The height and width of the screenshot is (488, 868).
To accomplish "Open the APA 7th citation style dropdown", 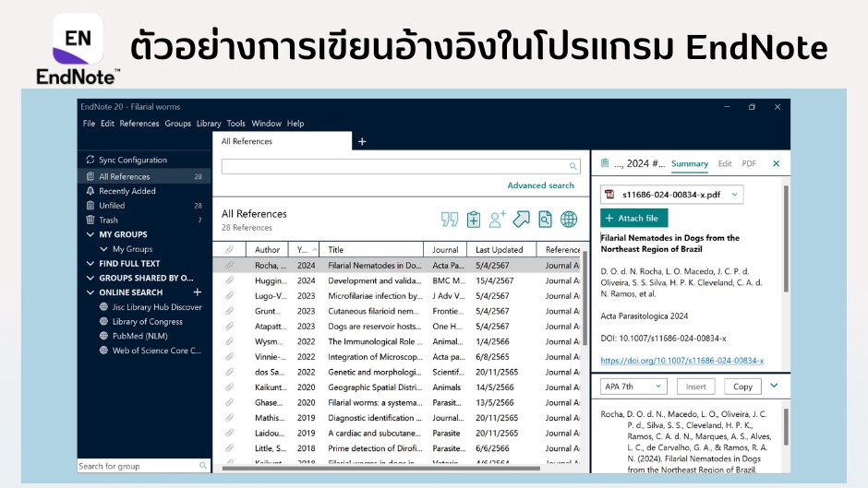I will click(x=633, y=387).
